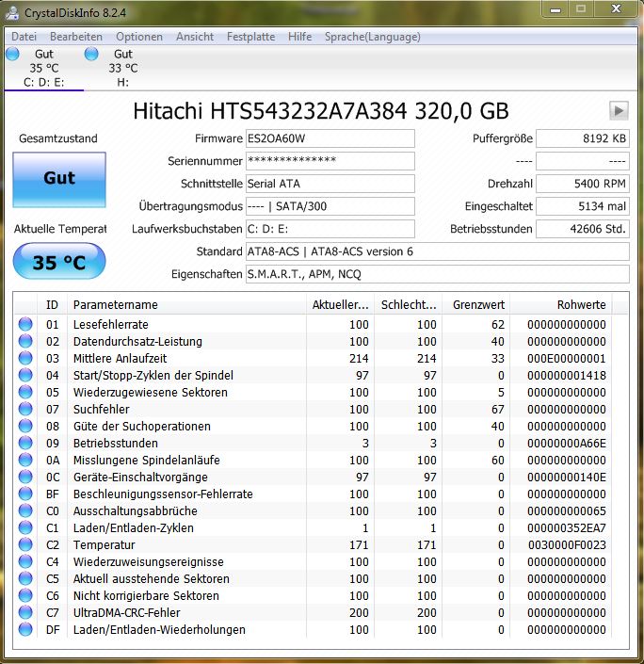Click status orb of Geräte-Einschaltvorgänge row
The width and height of the screenshot is (644, 664).
25,477
